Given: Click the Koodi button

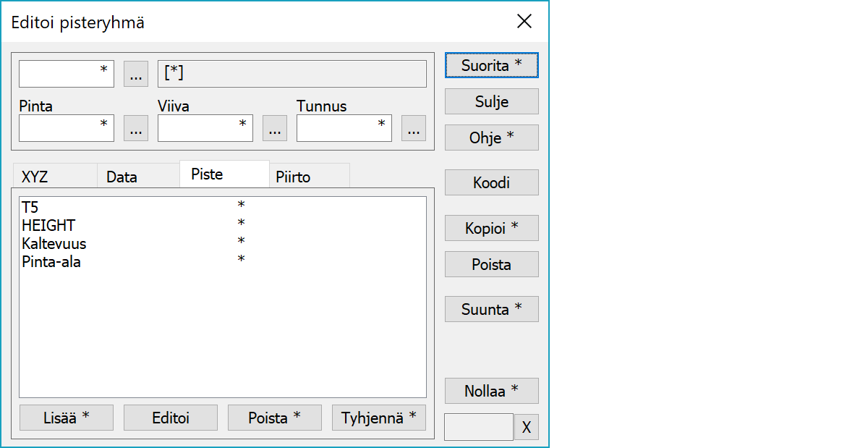Looking at the screenshot, I should (x=491, y=182).
